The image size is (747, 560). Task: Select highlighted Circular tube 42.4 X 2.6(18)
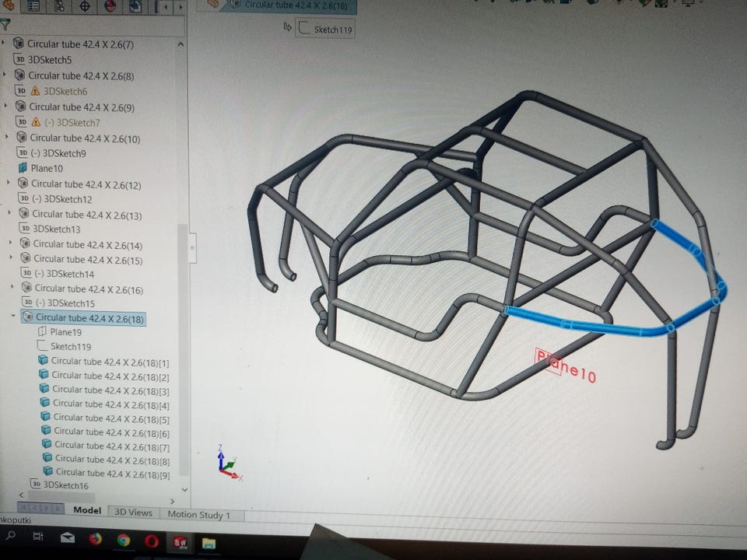coord(84,318)
